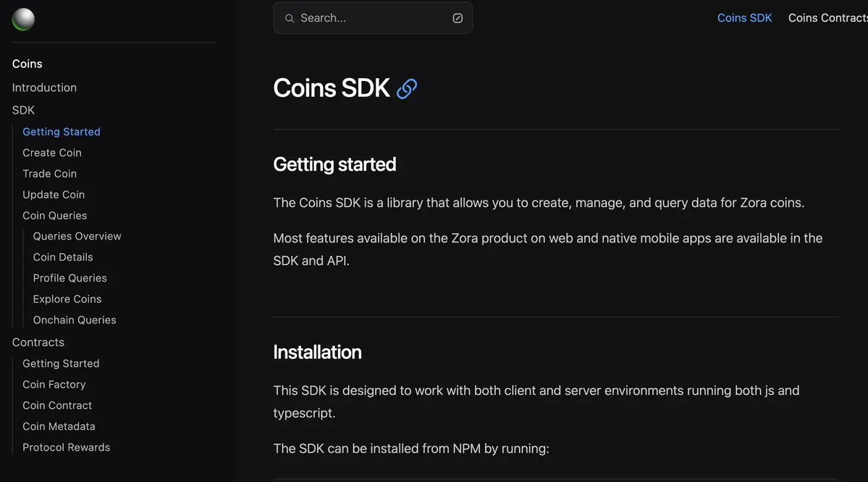Screen dimensions: 868x482
Task: Go to Onchain Queries
Action: point(75,320)
